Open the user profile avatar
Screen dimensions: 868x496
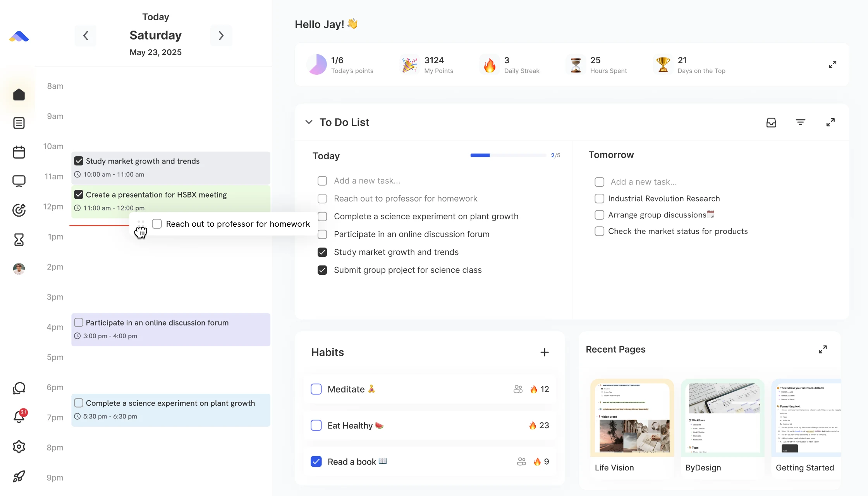(19, 269)
